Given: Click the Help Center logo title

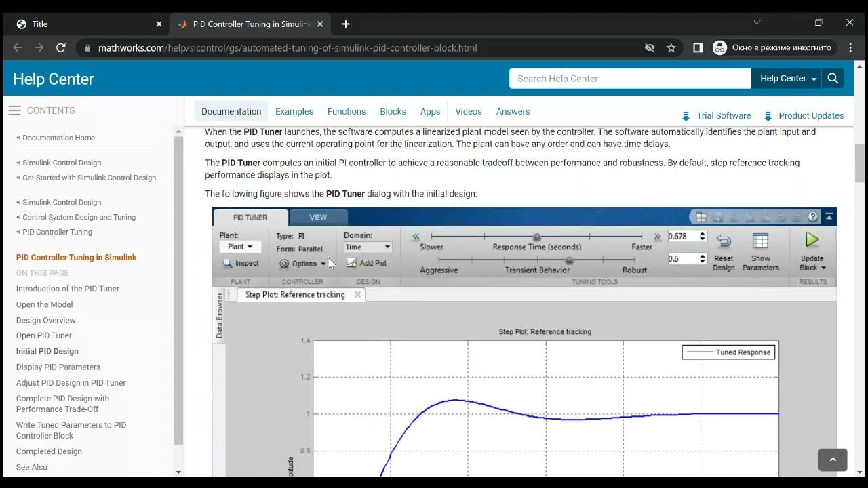Looking at the screenshot, I should [x=53, y=79].
